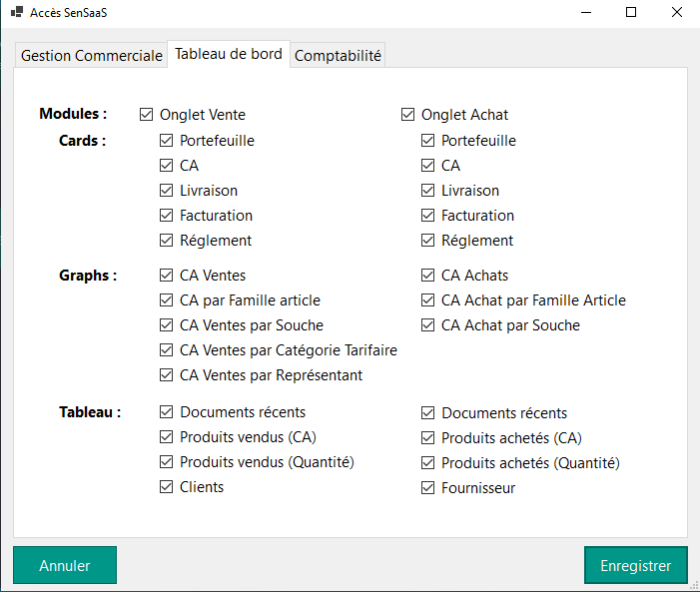Open the Comptabilité tab

(338, 56)
